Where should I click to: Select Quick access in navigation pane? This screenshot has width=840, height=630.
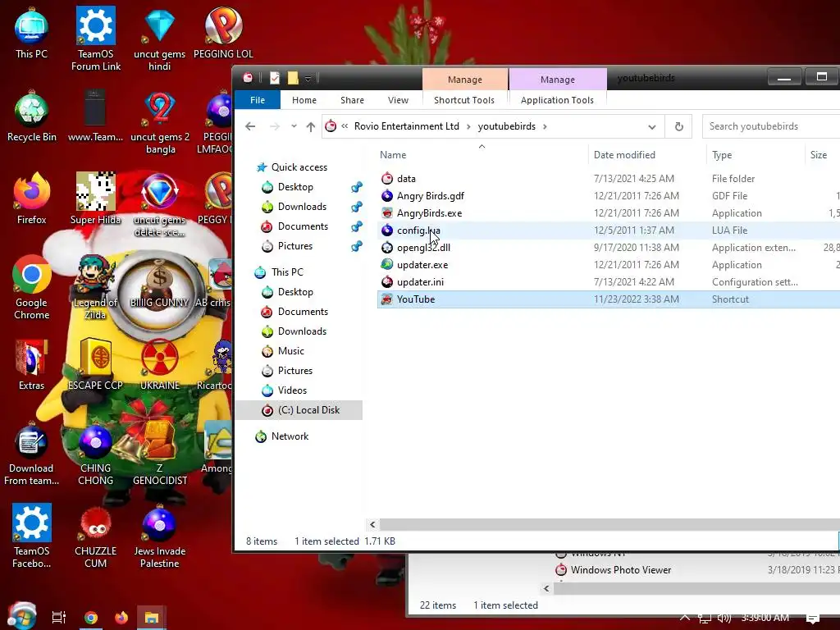click(299, 167)
